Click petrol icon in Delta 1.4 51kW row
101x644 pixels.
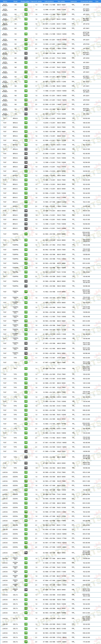coord(26,595)
